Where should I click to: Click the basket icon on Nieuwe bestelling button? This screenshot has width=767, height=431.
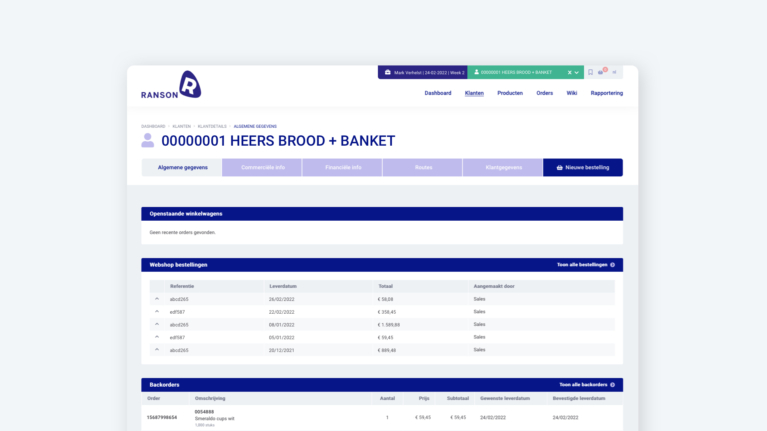[x=560, y=167]
